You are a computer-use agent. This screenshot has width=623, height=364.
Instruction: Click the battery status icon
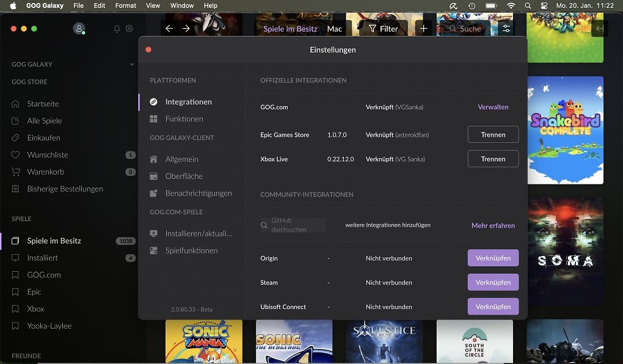pos(492,5)
